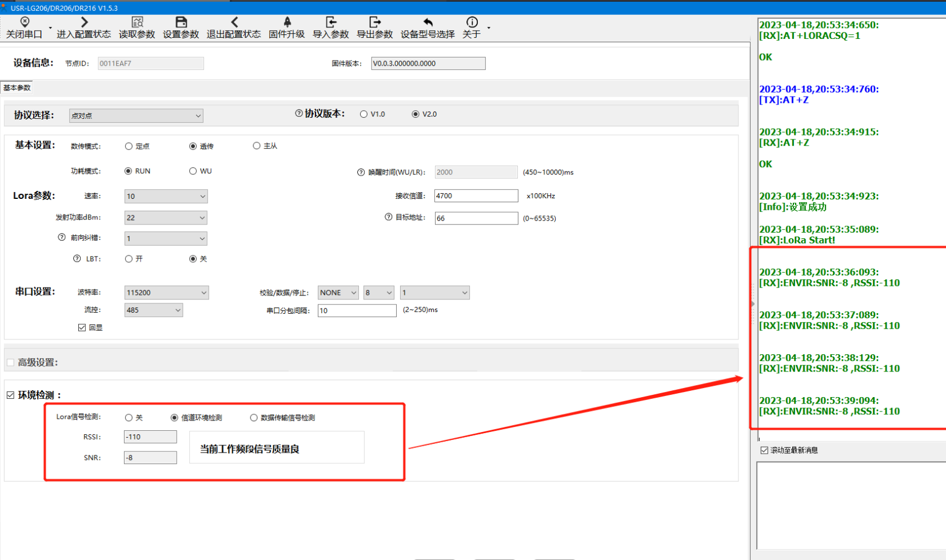
Task: Toggle the 环境检测 checkbox
Action: click(x=10, y=395)
